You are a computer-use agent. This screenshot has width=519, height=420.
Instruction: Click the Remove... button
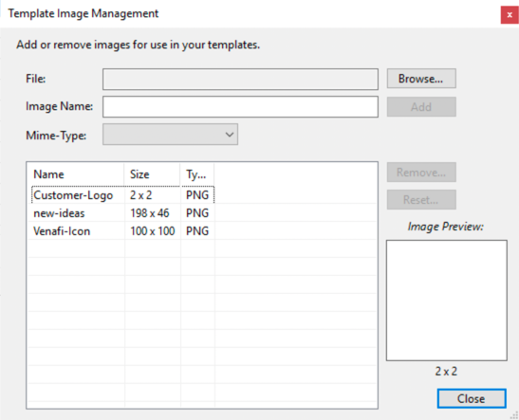point(421,173)
